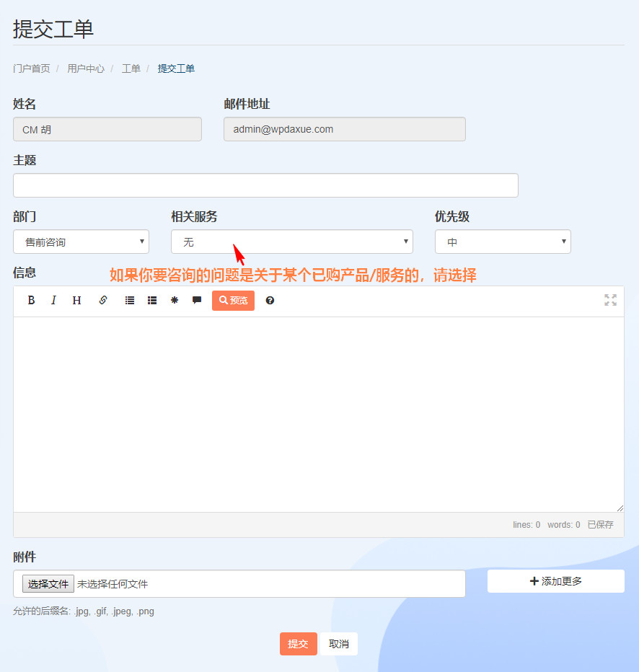
Task: Insert an ordered list in the editor
Action: 152,301
